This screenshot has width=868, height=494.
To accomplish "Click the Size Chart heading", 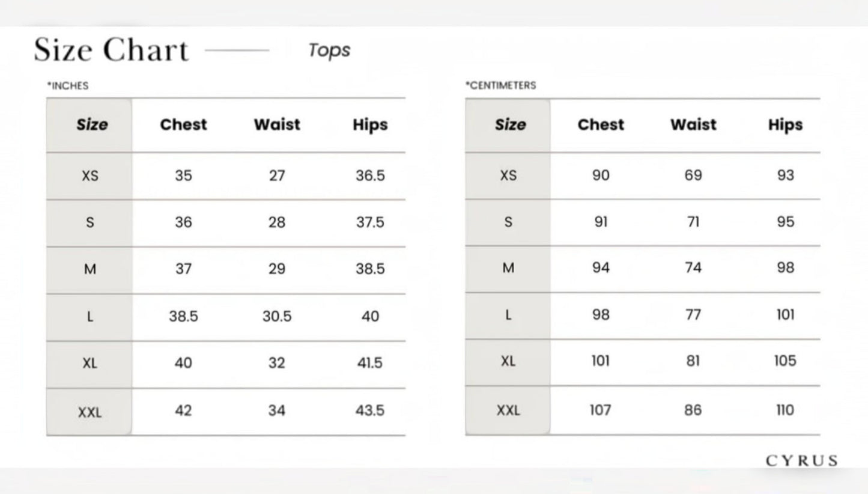I will [111, 50].
